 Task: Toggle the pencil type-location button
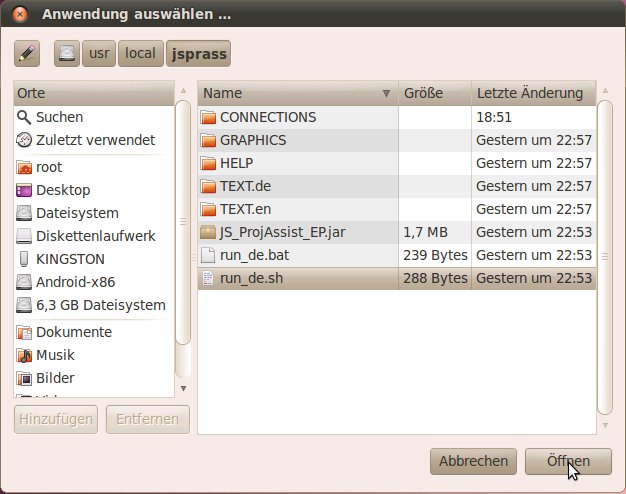pyautogui.click(x=27, y=53)
